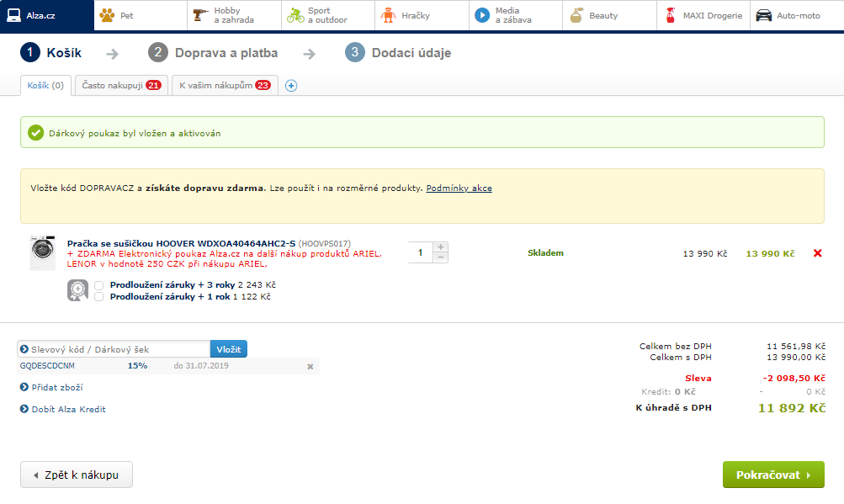Click the Hoover washer product thumbnail
844x504 pixels.
[x=43, y=252]
